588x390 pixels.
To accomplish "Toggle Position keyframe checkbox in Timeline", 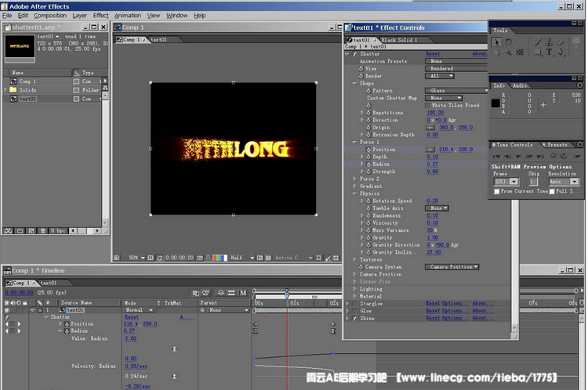I will click(x=13, y=324).
